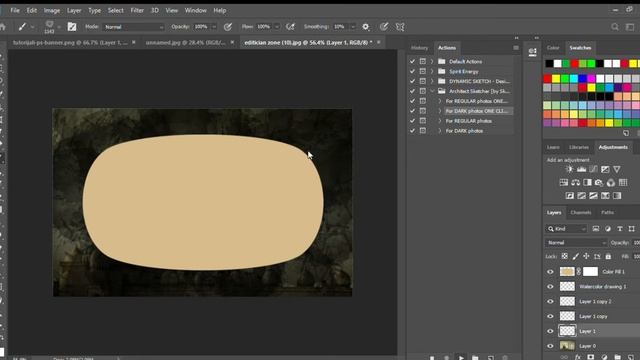Screen dimensions: 640x360
Task: Uncheck the Default Actions set checkmark
Action: (412, 62)
